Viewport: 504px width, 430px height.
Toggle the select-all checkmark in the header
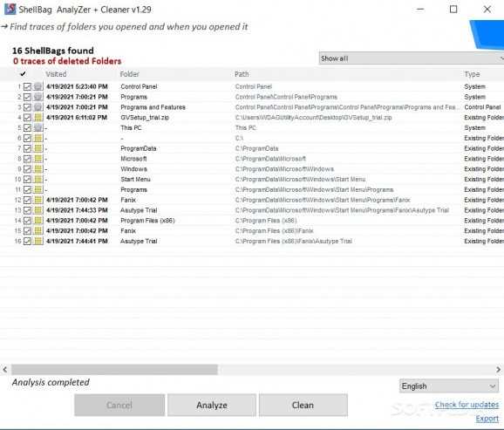pyautogui.click(x=23, y=74)
